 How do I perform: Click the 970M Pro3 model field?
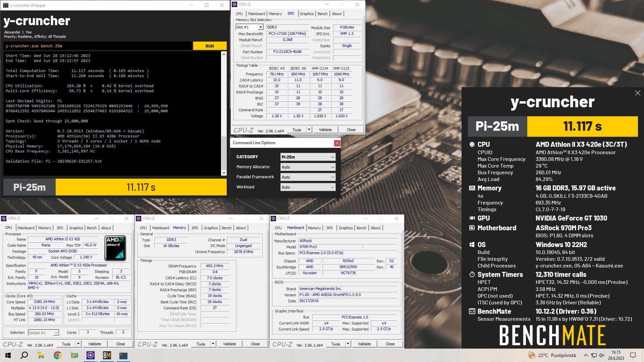(x=330, y=247)
